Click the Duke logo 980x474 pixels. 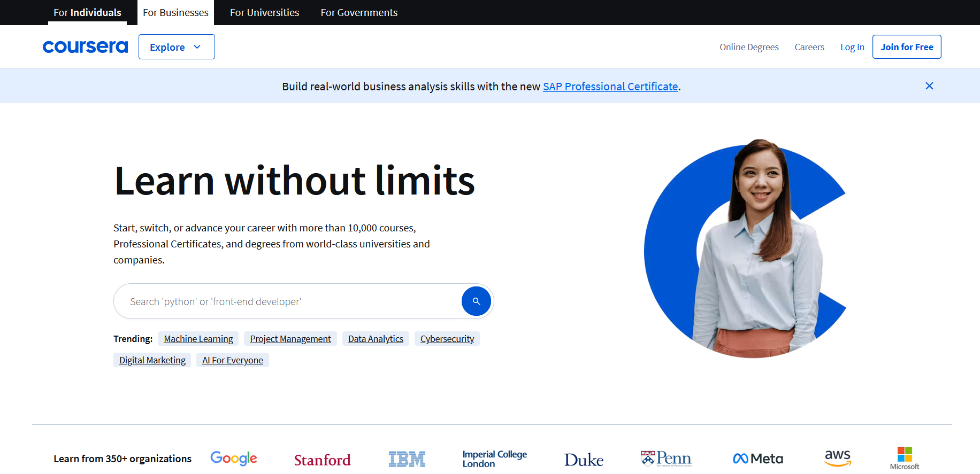tap(584, 460)
